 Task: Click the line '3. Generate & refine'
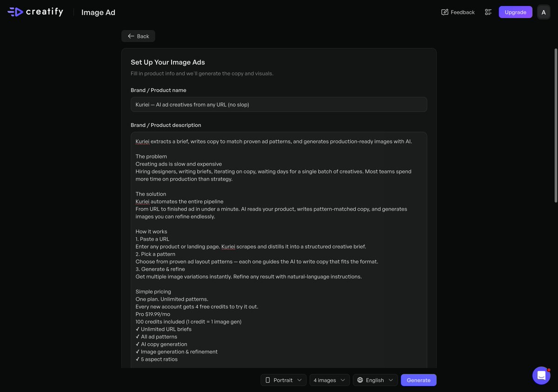tap(160, 269)
